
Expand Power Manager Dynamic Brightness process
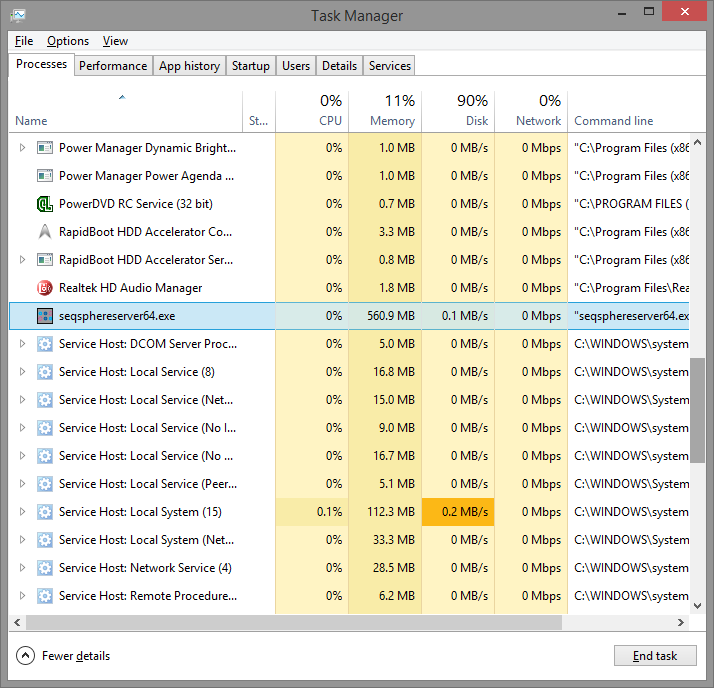pos(22,148)
